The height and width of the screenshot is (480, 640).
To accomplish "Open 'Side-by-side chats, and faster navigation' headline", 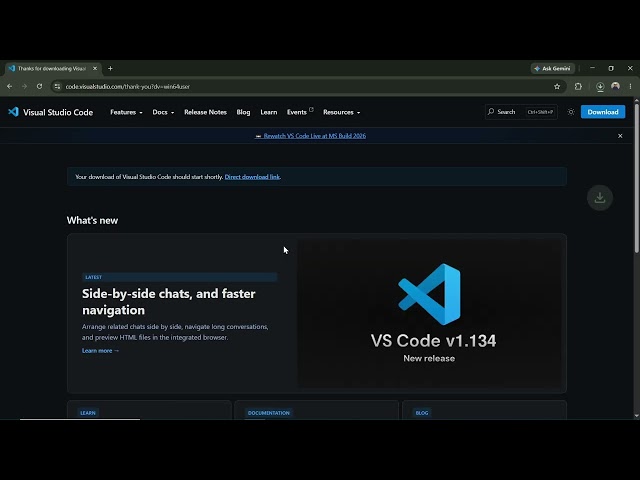I will coord(169,302).
